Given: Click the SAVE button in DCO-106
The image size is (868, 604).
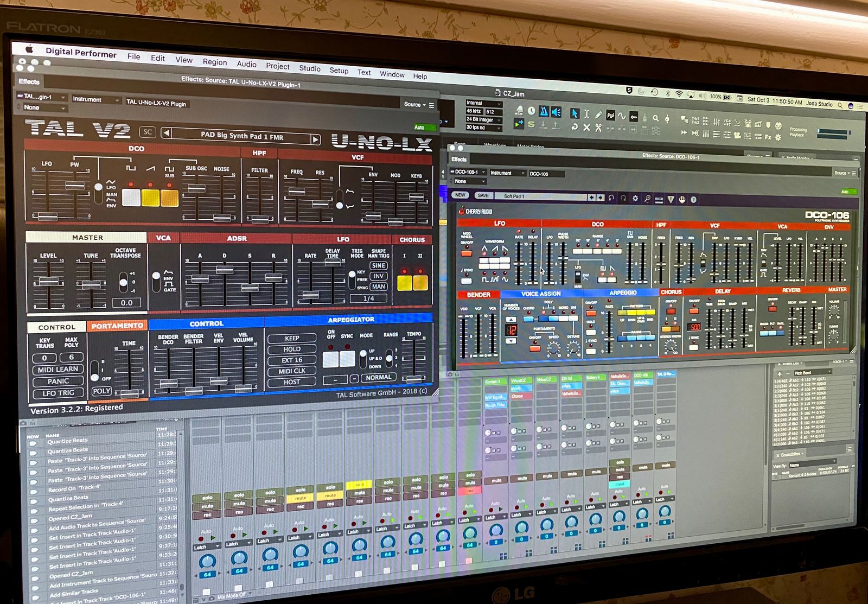Looking at the screenshot, I should 483,195.
